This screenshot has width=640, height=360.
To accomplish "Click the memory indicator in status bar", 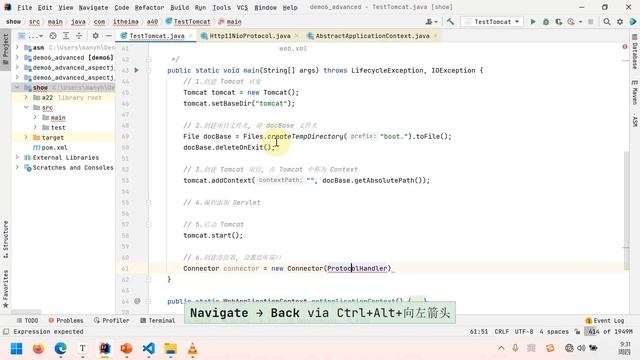I will pyautogui.click(x=608, y=332).
